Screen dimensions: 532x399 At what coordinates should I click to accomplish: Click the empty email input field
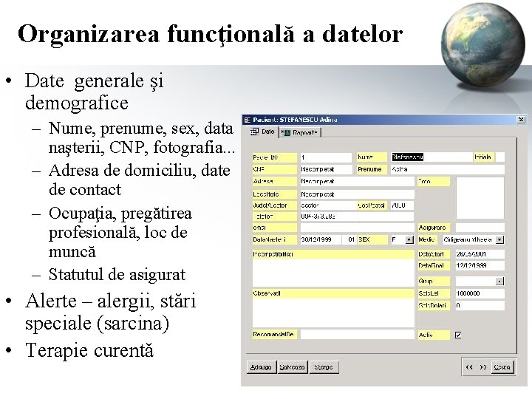click(357, 228)
